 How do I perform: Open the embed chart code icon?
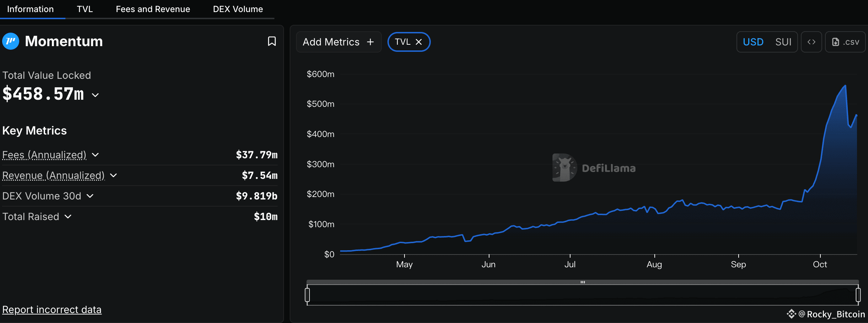tap(811, 42)
